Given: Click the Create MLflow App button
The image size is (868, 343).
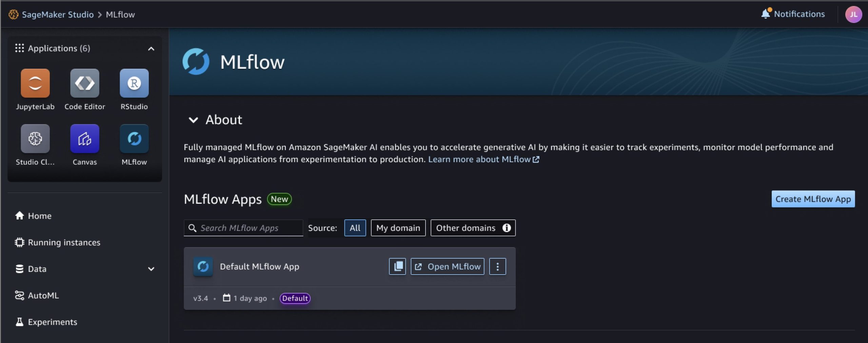Looking at the screenshot, I should coord(813,199).
